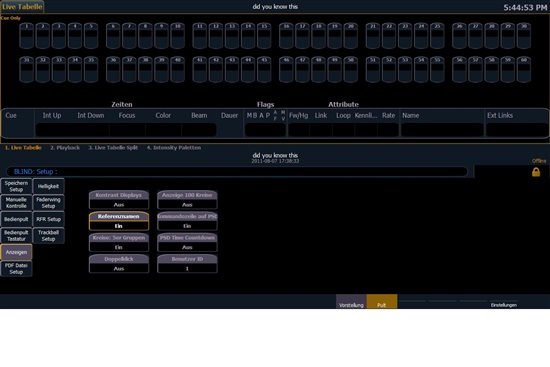
Task: Toggle the Kontrast Displays setting
Action: (x=119, y=200)
